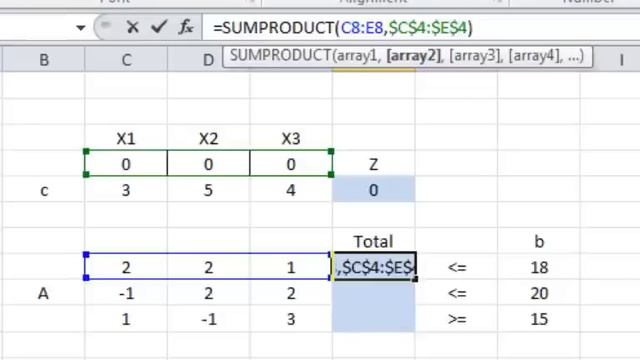The height and width of the screenshot is (360, 640).
Task: Select constraint coefficient -1 in X1 column
Action: click(x=126, y=293)
